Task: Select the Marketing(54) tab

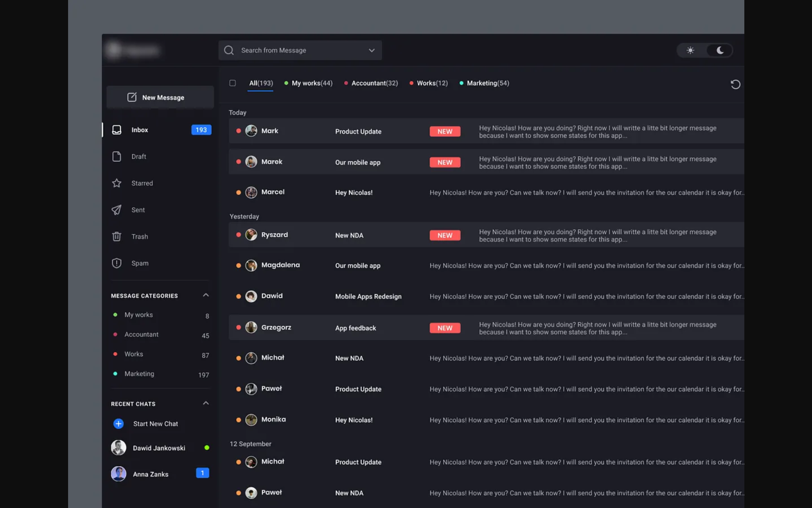Action: (x=484, y=83)
